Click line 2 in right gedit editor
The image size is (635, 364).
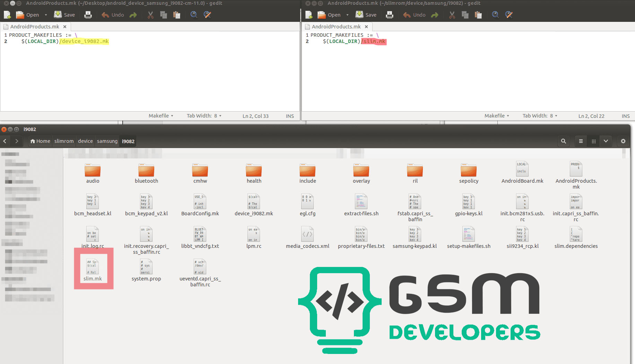tap(468, 41)
